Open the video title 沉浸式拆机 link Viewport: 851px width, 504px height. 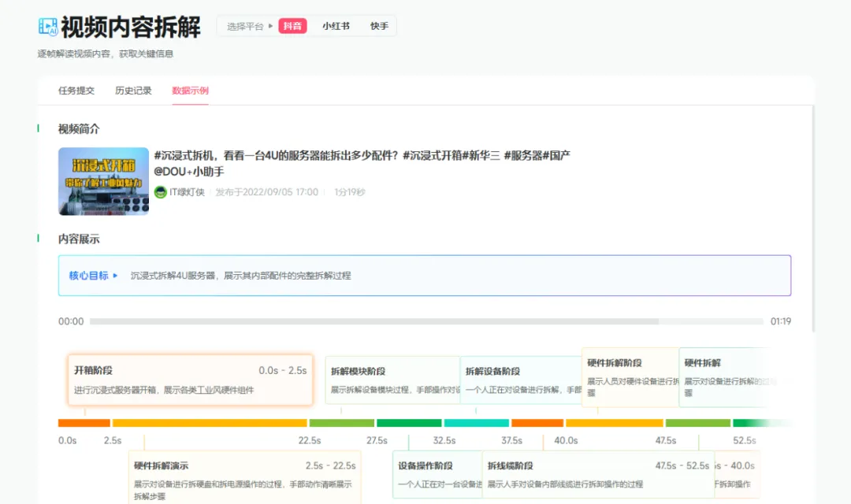[x=362, y=163]
